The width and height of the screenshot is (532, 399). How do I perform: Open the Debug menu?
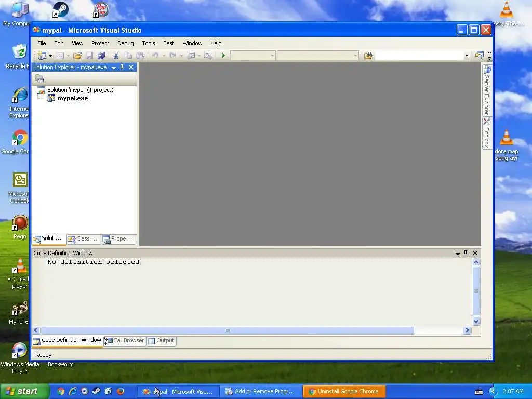pyautogui.click(x=126, y=43)
